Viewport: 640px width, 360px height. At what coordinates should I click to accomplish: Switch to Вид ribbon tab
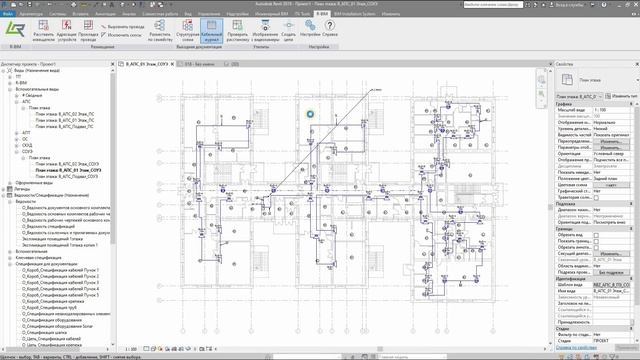pyautogui.click(x=188, y=13)
